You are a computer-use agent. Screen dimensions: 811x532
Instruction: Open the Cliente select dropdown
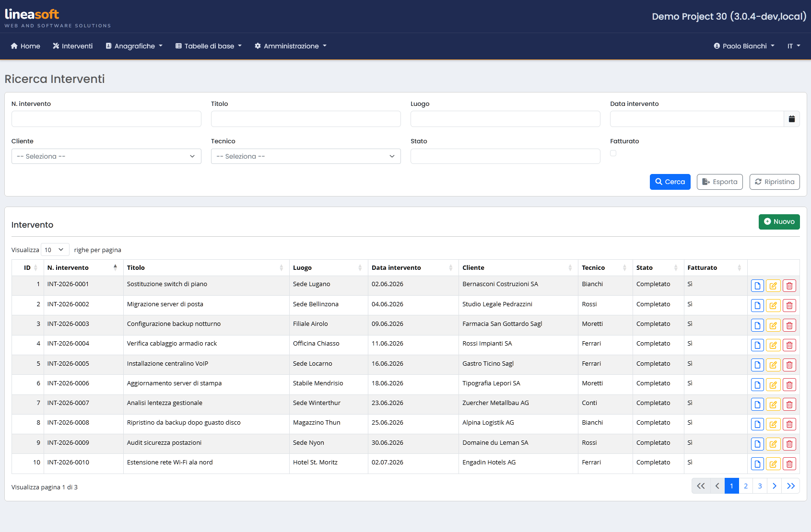coord(106,156)
